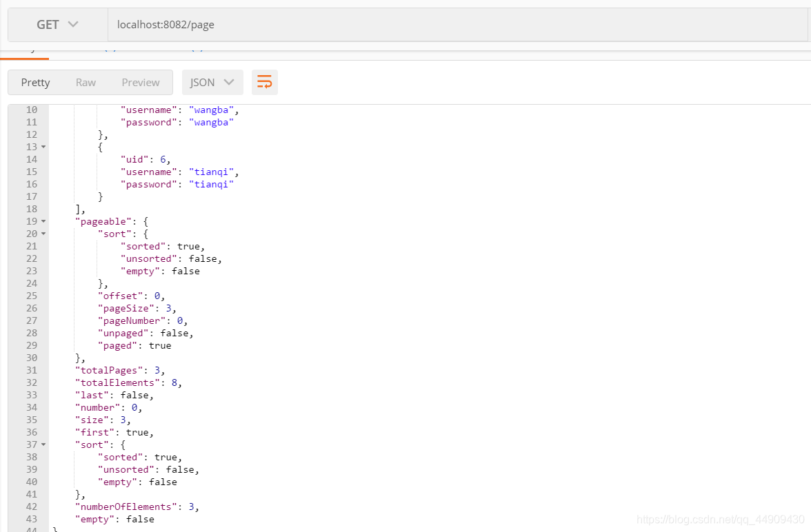Switch to Raw view tab

pyautogui.click(x=86, y=83)
